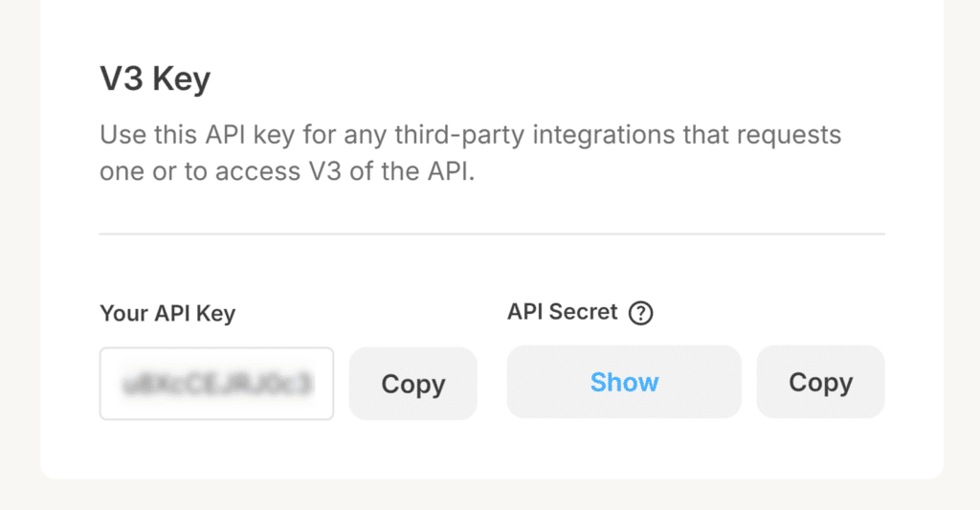Viewport: 980px width, 510px height.
Task: Click the "API Secret" label text
Action: click(563, 312)
